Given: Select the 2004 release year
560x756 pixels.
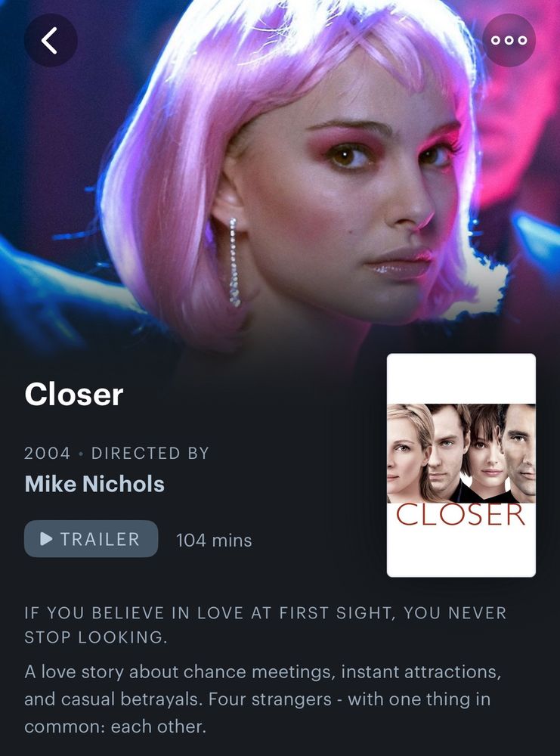Looking at the screenshot, I should [47, 453].
